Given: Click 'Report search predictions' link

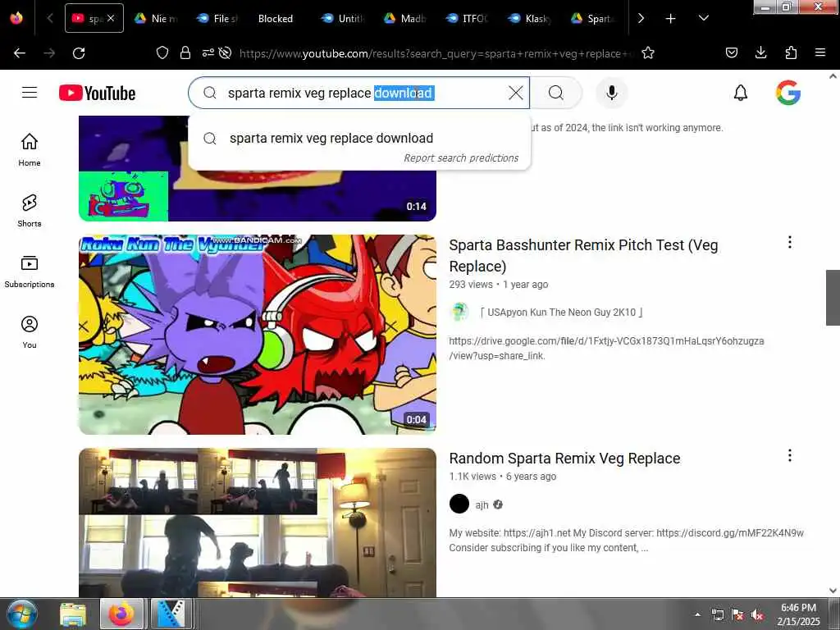Looking at the screenshot, I should [461, 158].
